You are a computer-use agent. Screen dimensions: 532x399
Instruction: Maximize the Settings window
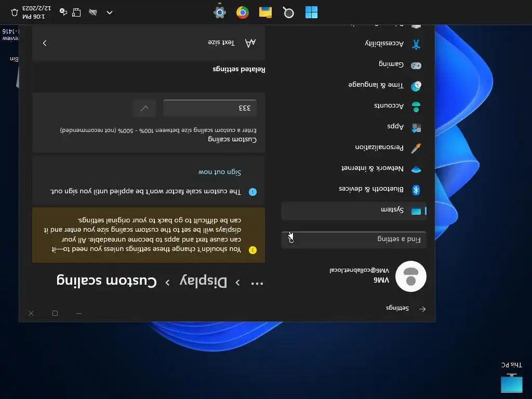55,313
